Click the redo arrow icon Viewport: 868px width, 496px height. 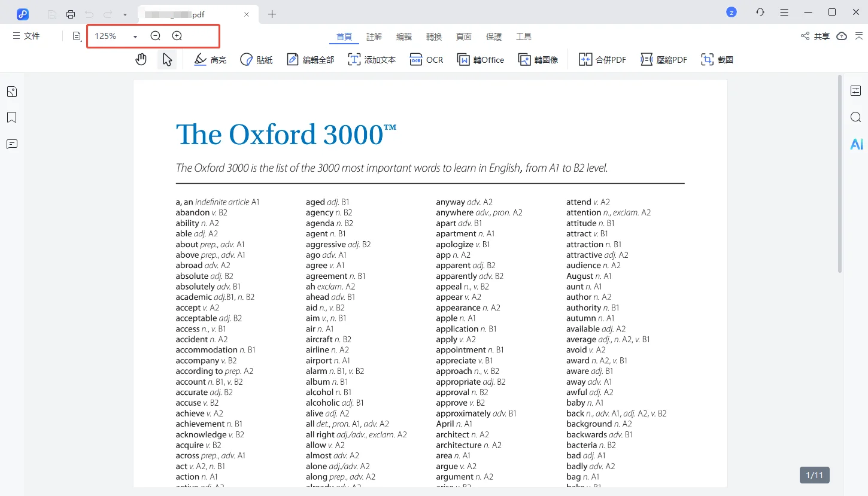pos(108,14)
